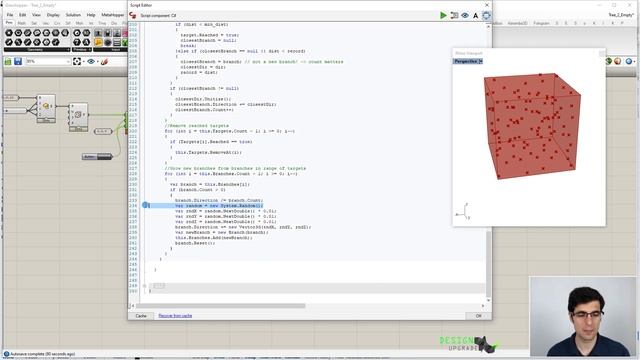Open the Solution menu
The image size is (640, 360).
pyautogui.click(x=73, y=15)
